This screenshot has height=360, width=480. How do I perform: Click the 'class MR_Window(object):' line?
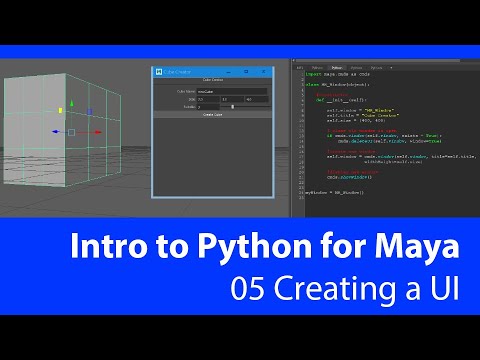click(338, 85)
